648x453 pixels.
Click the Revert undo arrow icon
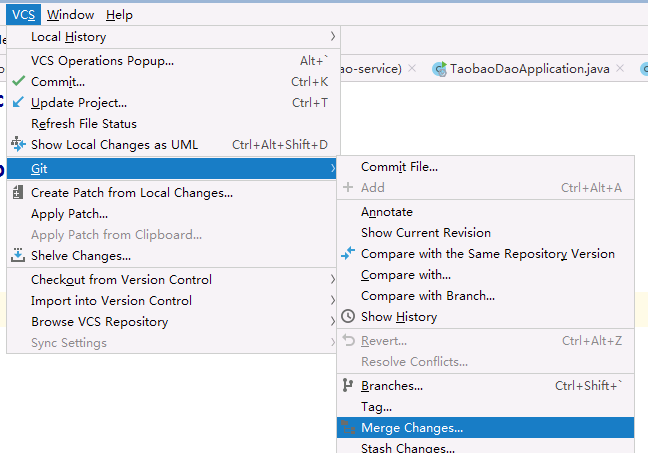coord(349,340)
